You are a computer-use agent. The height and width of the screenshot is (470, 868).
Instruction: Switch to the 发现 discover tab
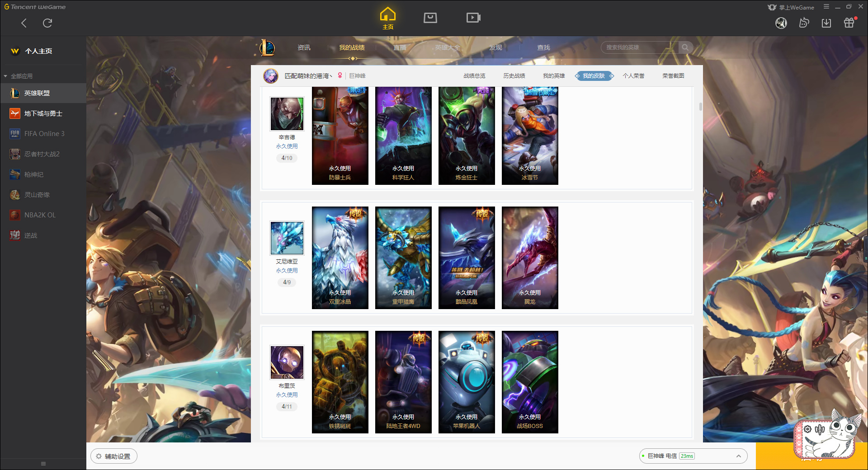(495, 47)
